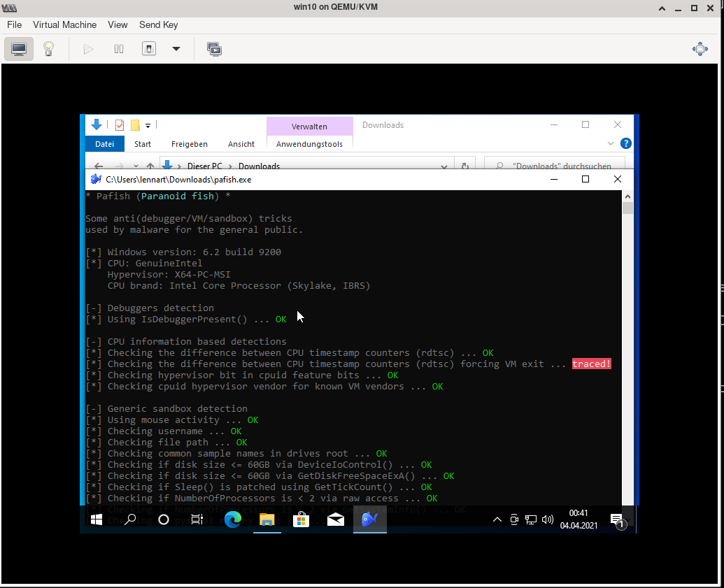The height and width of the screenshot is (588, 724).
Task: Go back in Explorer navigation
Action: [99, 166]
